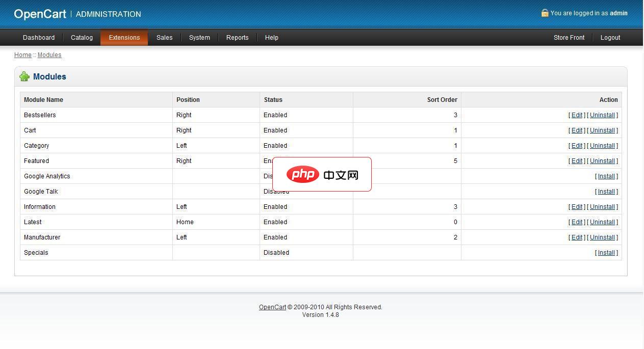This screenshot has width=644, height=349.
Task: Open the Reports menu
Action: click(237, 37)
